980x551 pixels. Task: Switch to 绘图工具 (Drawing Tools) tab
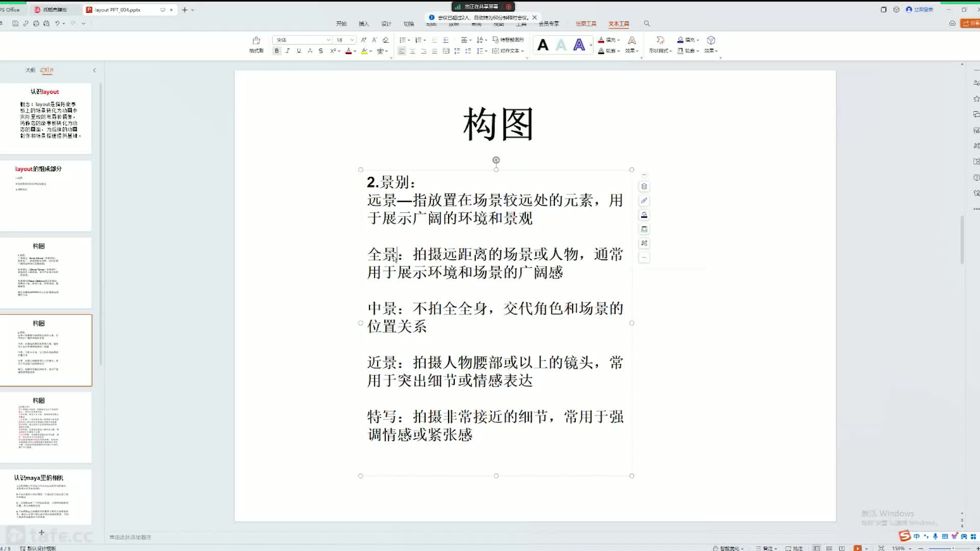586,24
